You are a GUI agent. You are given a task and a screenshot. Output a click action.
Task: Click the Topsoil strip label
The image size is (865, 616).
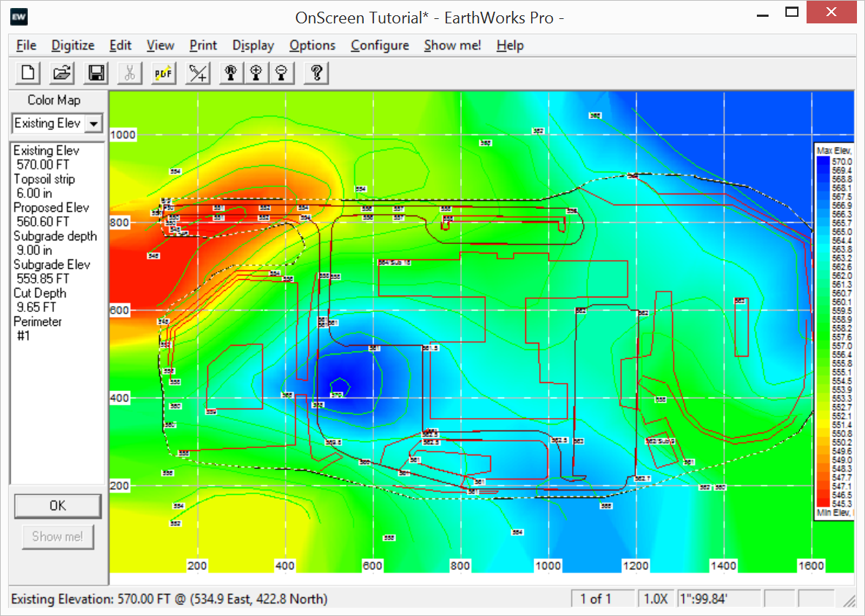click(44, 179)
